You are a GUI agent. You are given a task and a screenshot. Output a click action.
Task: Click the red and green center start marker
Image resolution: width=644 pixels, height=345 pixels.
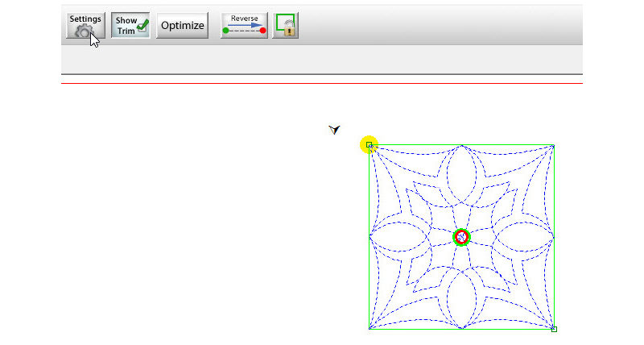click(x=461, y=237)
